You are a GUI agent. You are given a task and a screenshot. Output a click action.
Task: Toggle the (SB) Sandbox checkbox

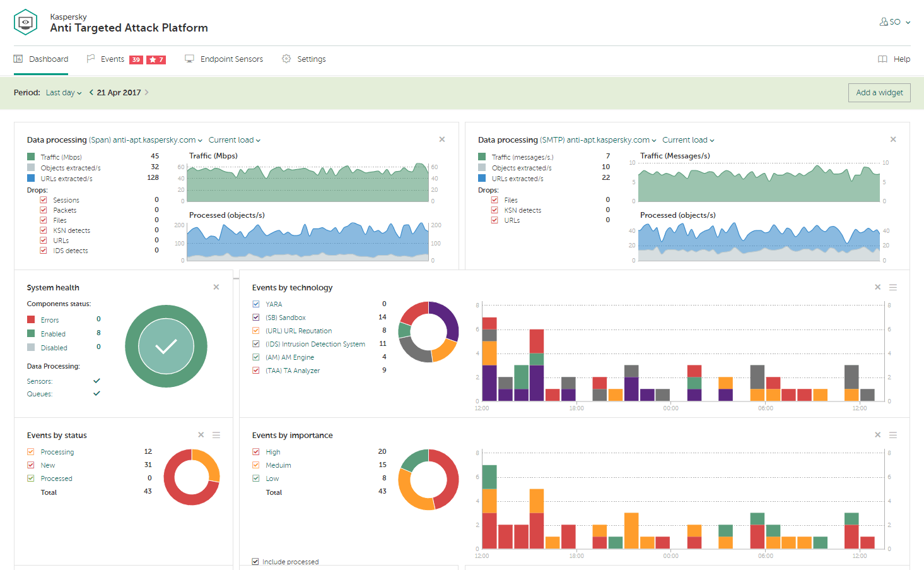(256, 318)
